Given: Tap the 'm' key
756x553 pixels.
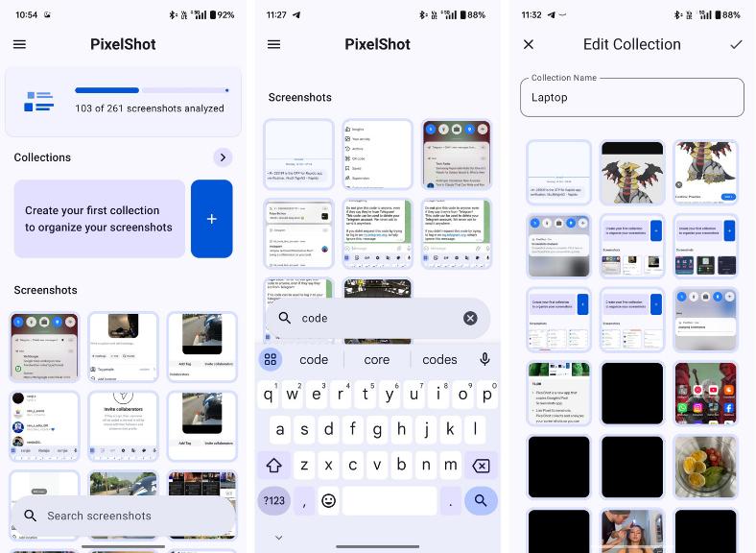Looking at the screenshot, I should pos(450,465).
